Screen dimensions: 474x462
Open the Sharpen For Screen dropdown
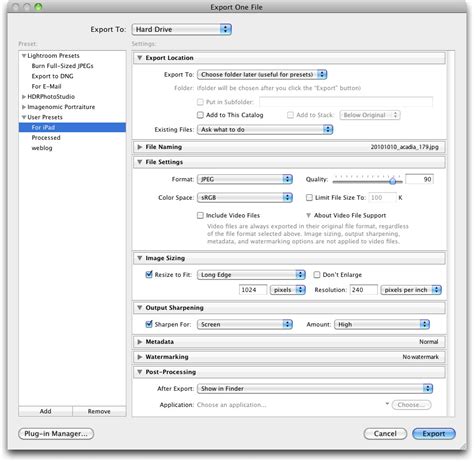245,324
